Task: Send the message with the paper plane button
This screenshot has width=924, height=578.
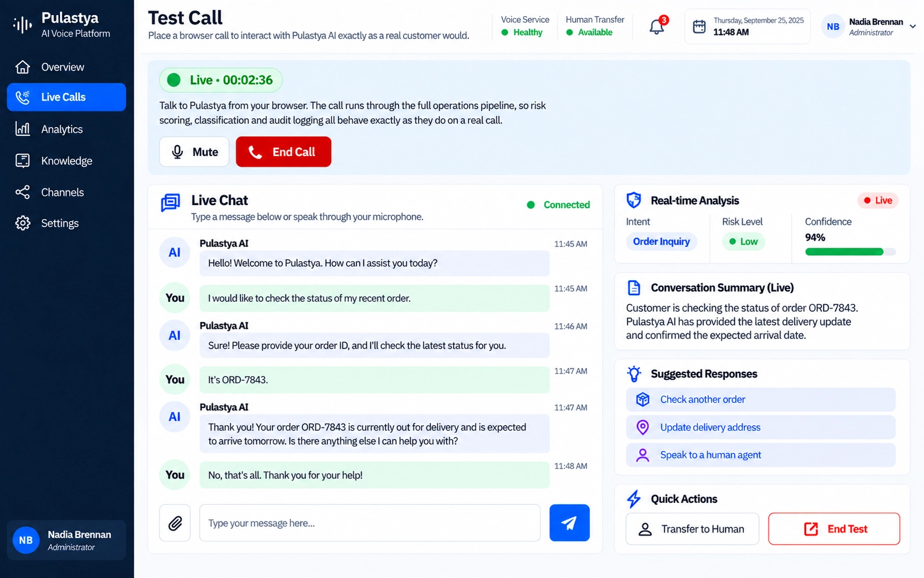Action: click(x=569, y=523)
